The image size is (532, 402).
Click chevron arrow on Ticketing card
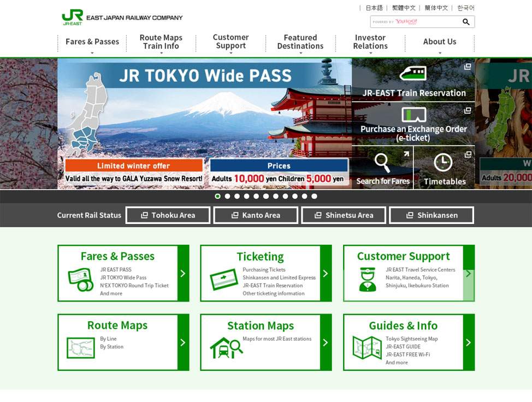(326, 274)
